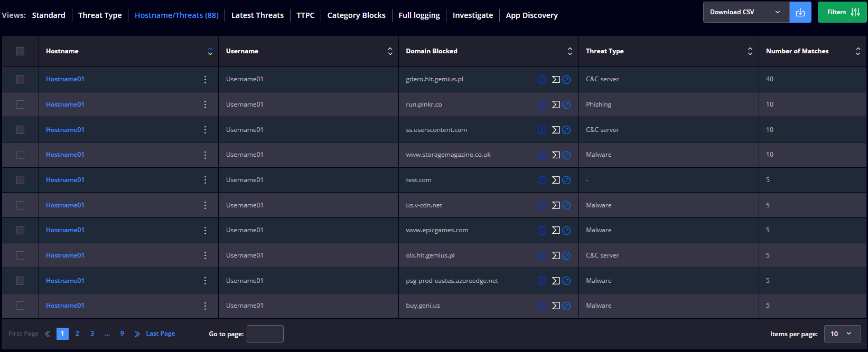Focus the Go to page input
Image resolution: width=868 pixels, height=352 pixels.
[x=265, y=334]
